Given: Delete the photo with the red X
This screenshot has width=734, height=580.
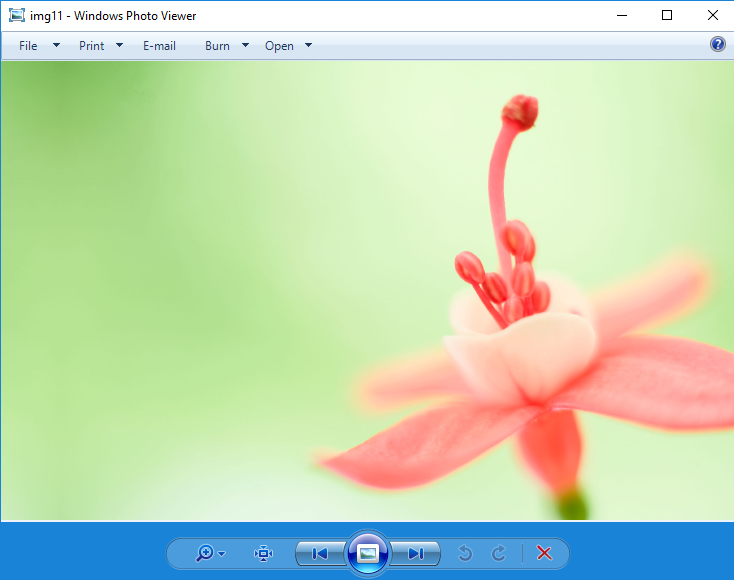Looking at the screenshot, I should [544, 553].
